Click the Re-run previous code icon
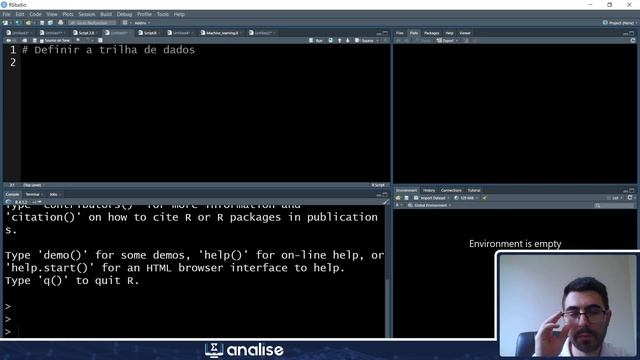This screenshot has height=360, width=640. click(331, 41)
